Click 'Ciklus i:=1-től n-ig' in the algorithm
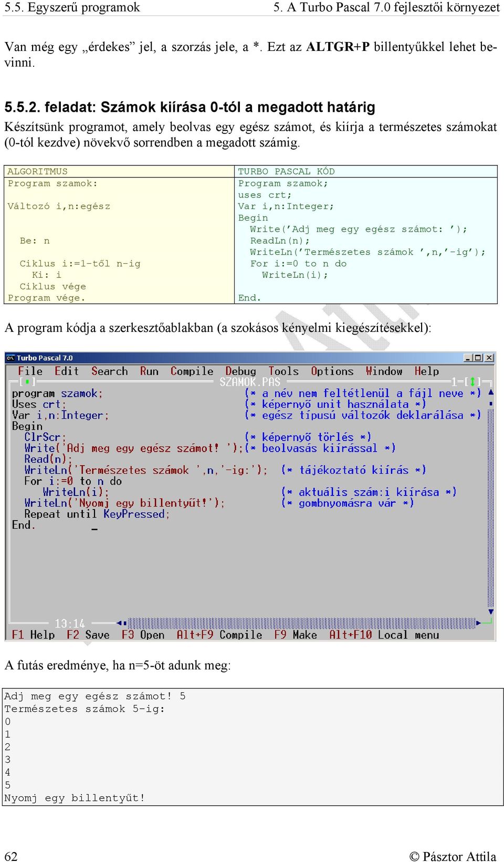This screenshot has width=504, height=862. [80, 264]
